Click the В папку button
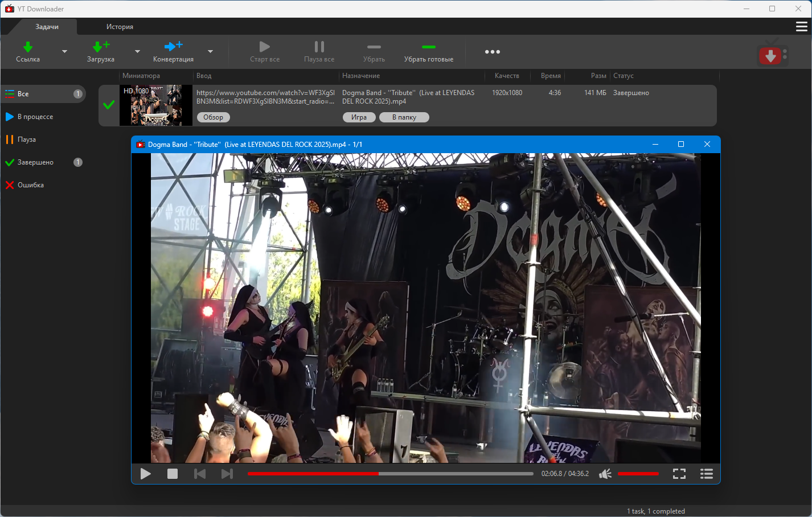 [x=404, y=117]
